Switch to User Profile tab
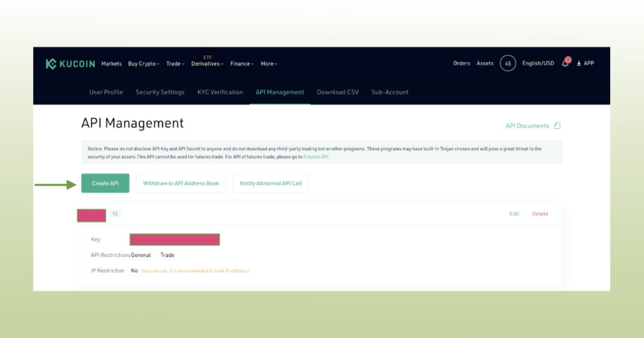The image size is (644, 338). coord(106,92)
